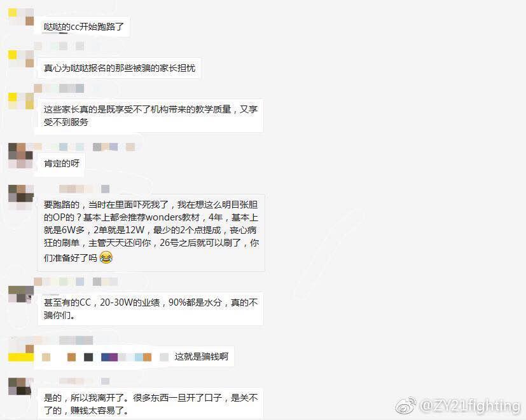Click avatar beside '肯定的呀' message

[x=20, y=156]
